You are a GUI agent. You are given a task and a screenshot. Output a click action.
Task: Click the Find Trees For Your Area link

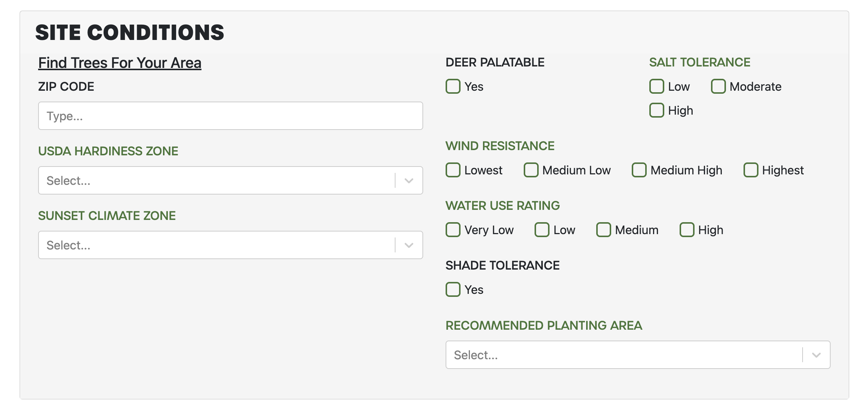[x=120, y=63]
